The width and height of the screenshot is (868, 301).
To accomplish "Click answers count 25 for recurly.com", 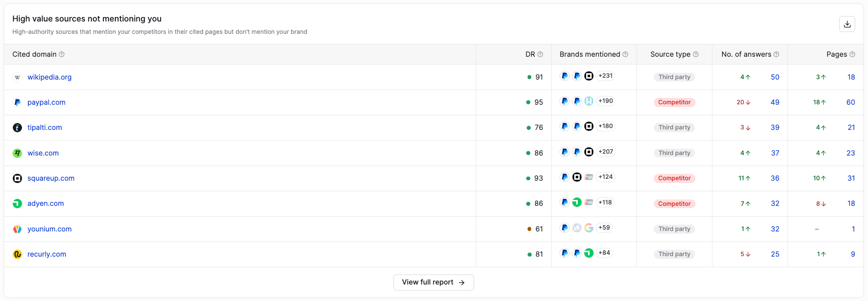I will click(x=775, y=254).
